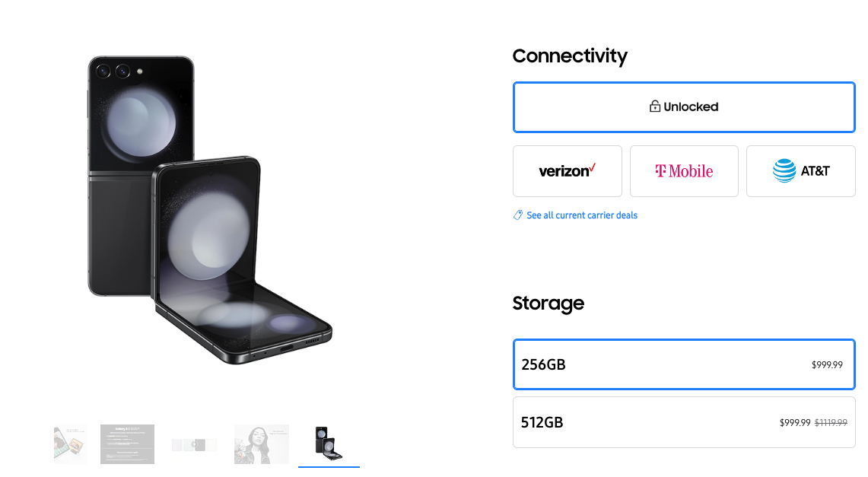Open the woman portrait gallery thumbnail

261,444
